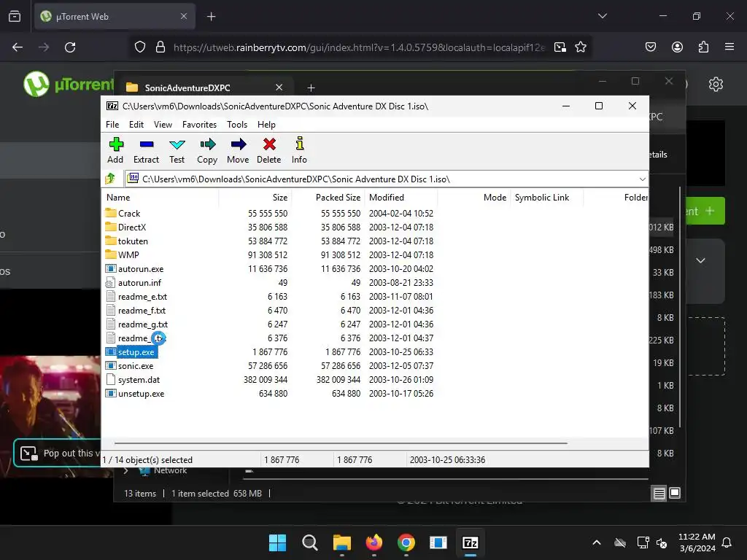Choose the Move toolbar icon
The width and height of the screenshot is (747, 560).
pyautogui.click(x=238, y=150)
